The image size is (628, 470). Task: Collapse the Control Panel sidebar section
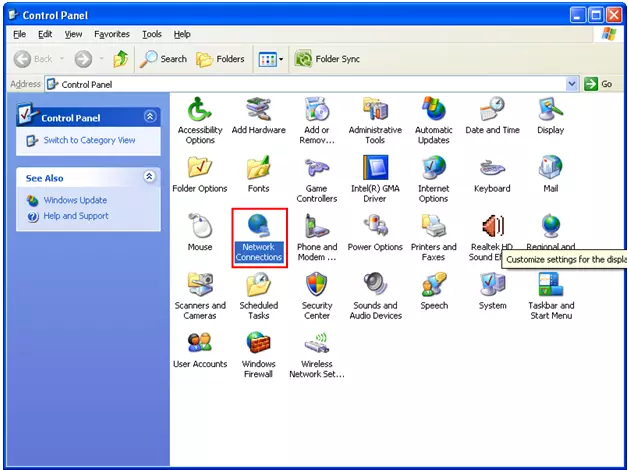point(150,116)
